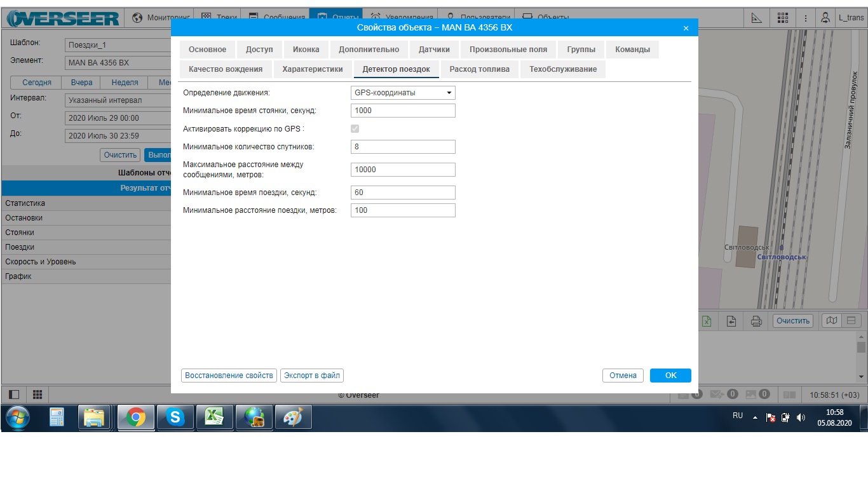This screenshot has height=488, width=868.
Task: Click 'Минимальное время стоянки' input field
Action: coord(403,111)
